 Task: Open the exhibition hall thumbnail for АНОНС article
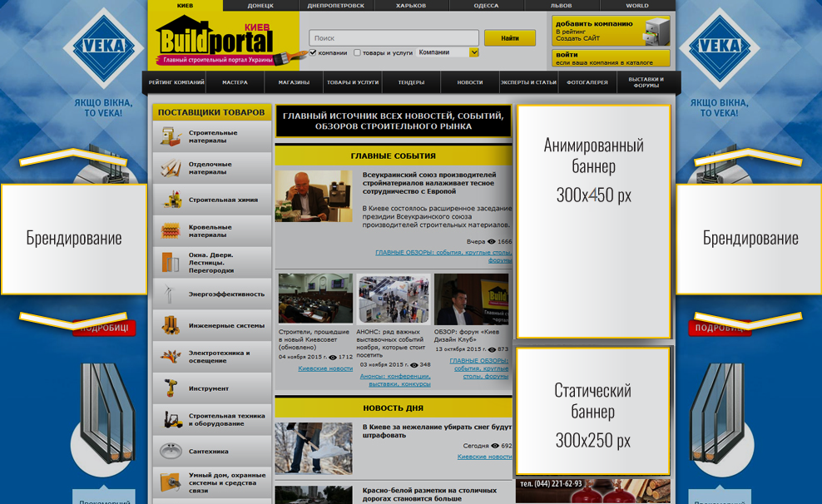pos(394,299)
